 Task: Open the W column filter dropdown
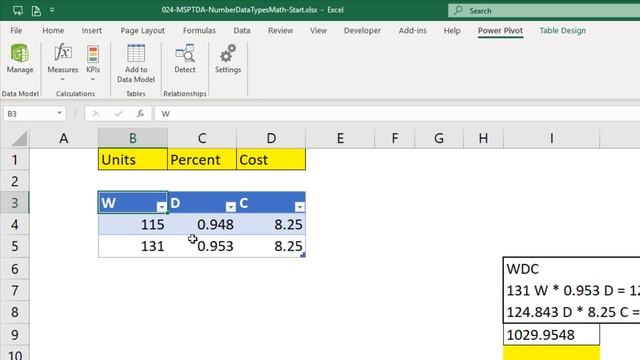162,207
